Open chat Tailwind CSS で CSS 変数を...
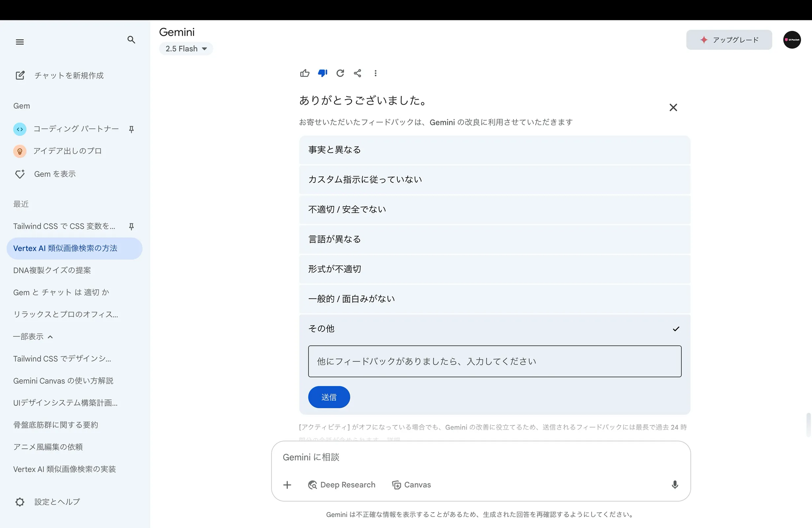The width and height of the screenshot is (812, 528). [x=64, y=226]
